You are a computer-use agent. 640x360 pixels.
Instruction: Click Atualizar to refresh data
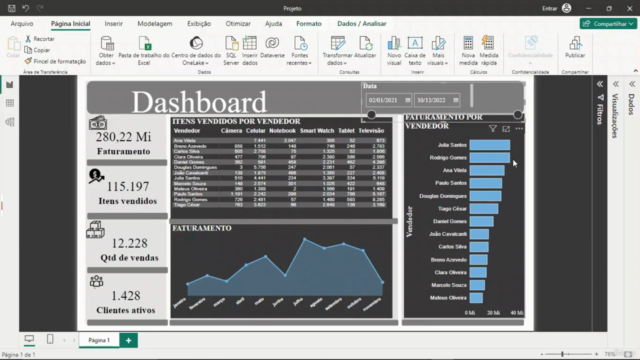(x=365, y=47)
